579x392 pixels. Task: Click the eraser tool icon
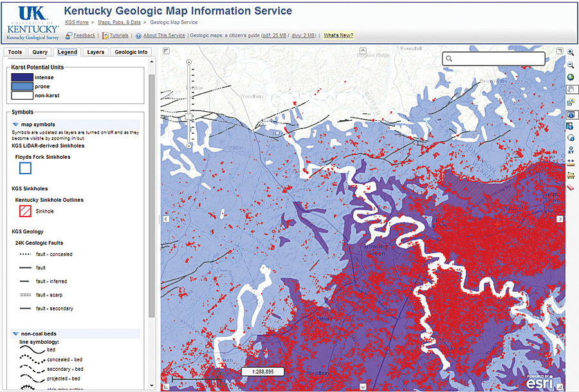(x=572, y=186)
